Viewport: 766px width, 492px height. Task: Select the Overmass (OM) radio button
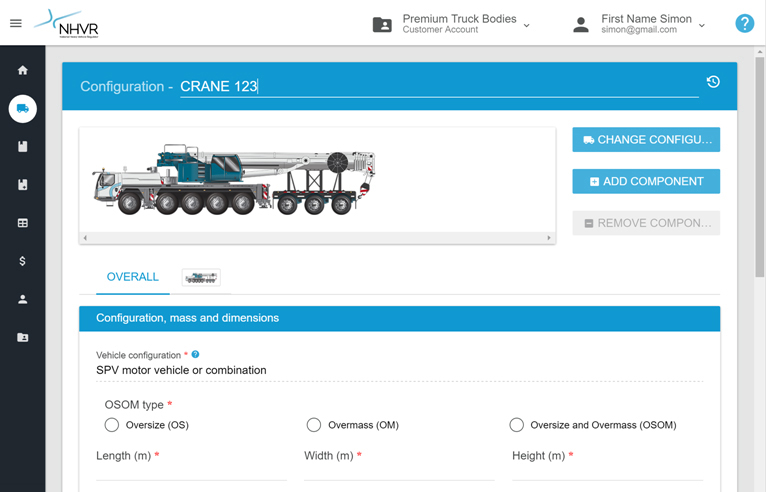coord(314,425)
